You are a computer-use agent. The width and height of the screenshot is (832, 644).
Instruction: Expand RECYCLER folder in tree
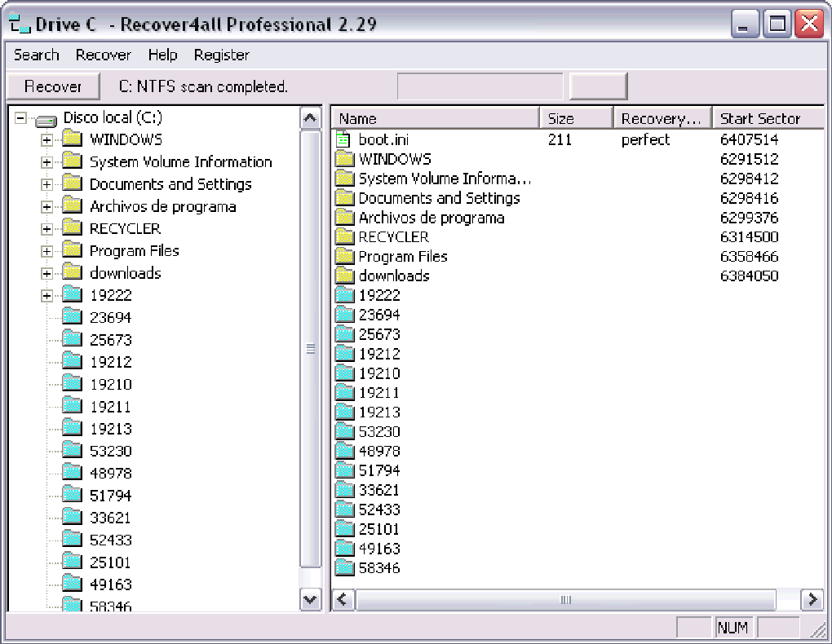tap(47, 229)
